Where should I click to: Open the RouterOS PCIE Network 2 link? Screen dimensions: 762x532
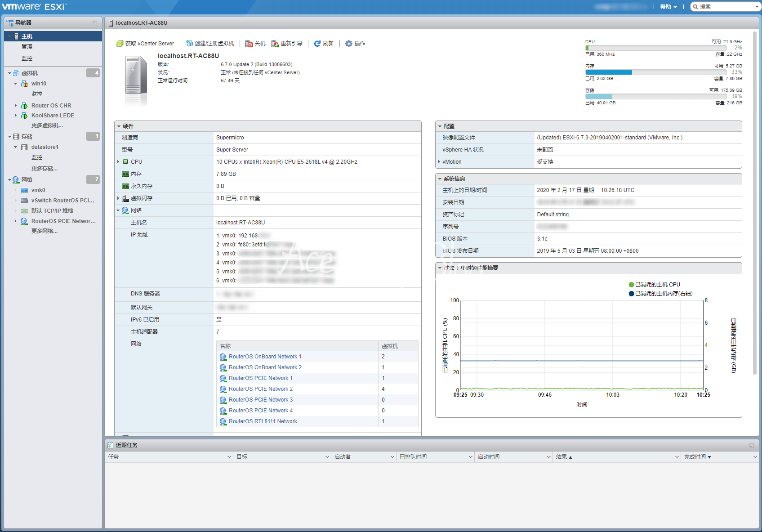point(261,389)
